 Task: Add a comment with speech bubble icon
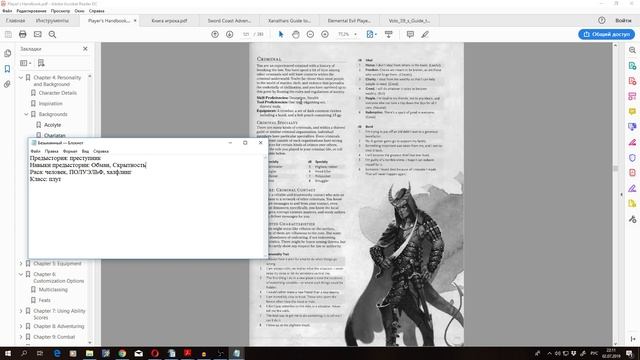410,34
